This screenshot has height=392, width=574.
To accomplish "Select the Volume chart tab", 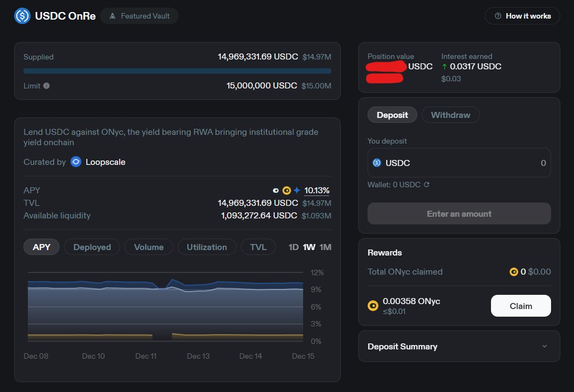I will tap(149, 247).
